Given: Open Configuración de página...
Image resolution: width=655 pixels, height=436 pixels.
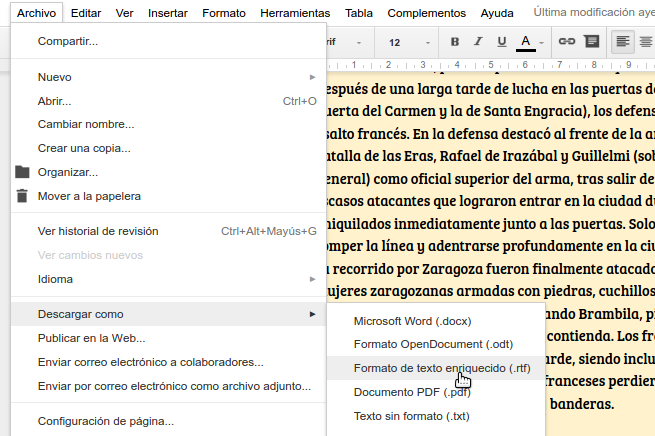Looking at the screenshot, I should click(x=169, y=421).
